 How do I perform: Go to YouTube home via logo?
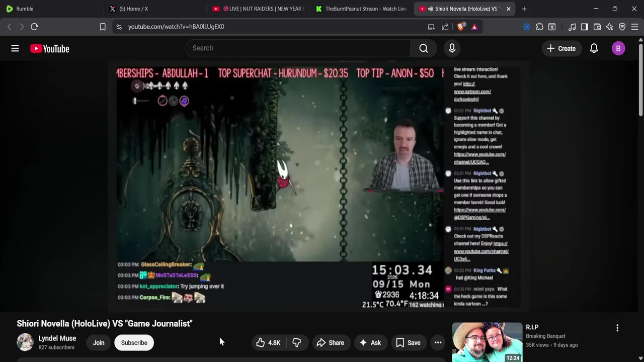pyautogui.click(x=49, y=48)
